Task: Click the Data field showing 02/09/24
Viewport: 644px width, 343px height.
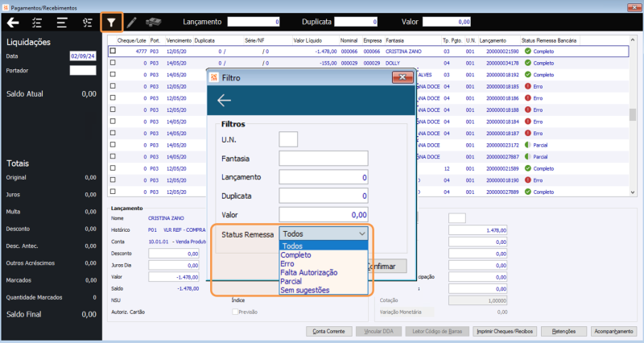Action: coord(83,56)
